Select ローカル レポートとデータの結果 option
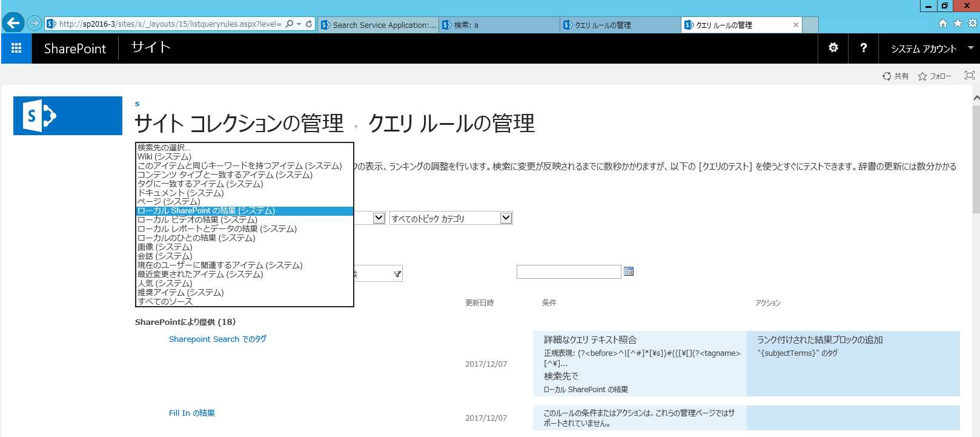This screenshot has height=437, width=980. (x=245, y=229)
